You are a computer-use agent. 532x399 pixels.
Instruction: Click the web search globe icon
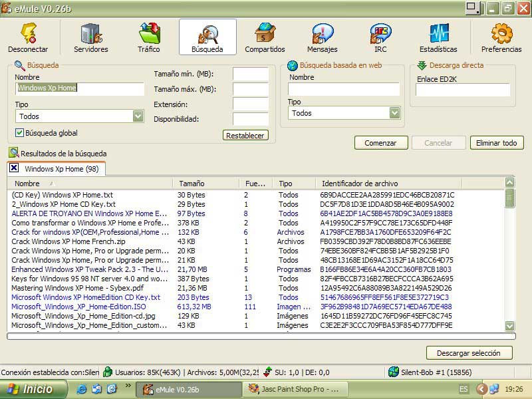[292, 65]
